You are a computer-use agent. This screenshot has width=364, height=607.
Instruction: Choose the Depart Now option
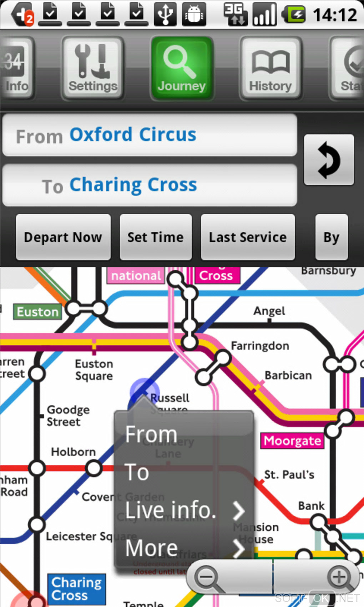pyautogui.click(x=63, y=237)
